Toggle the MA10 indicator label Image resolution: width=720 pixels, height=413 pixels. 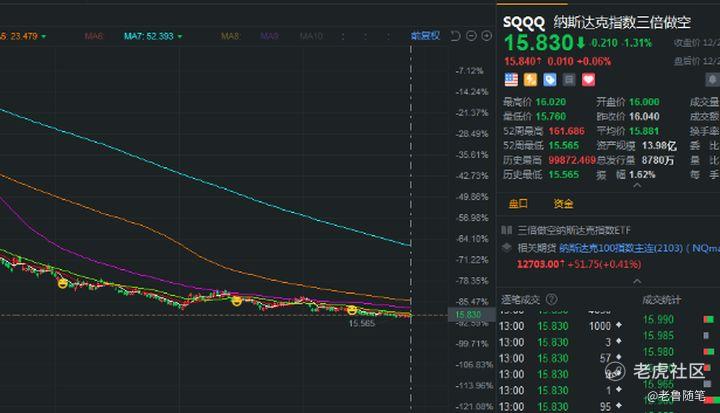[x=311, y=36]
